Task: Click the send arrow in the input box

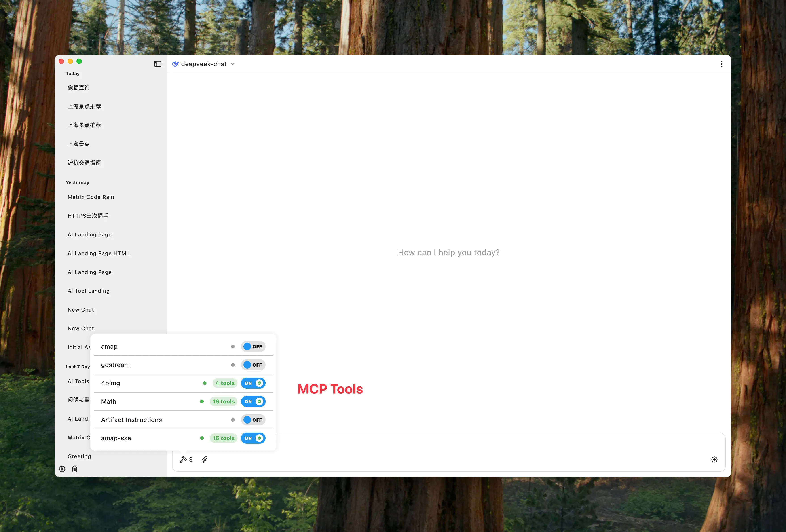Action: [714, 459]
